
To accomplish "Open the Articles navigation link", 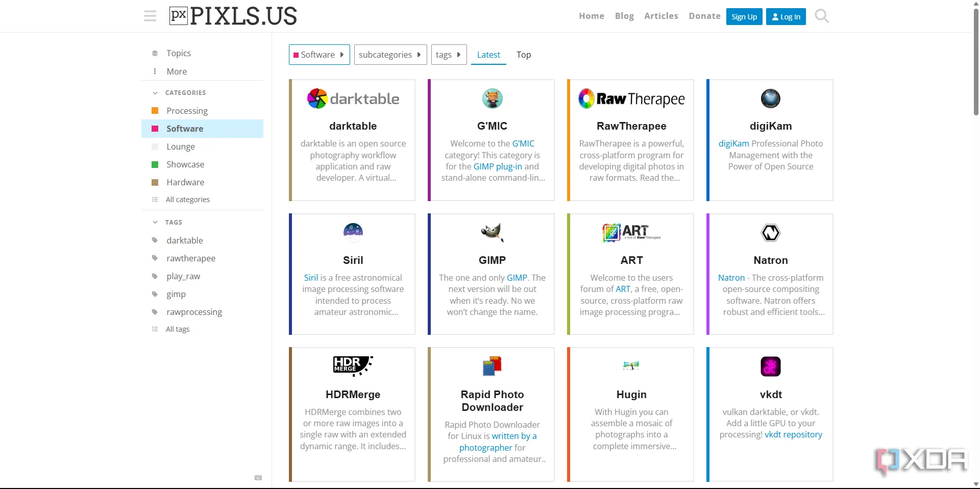I will tap(661, 16).
